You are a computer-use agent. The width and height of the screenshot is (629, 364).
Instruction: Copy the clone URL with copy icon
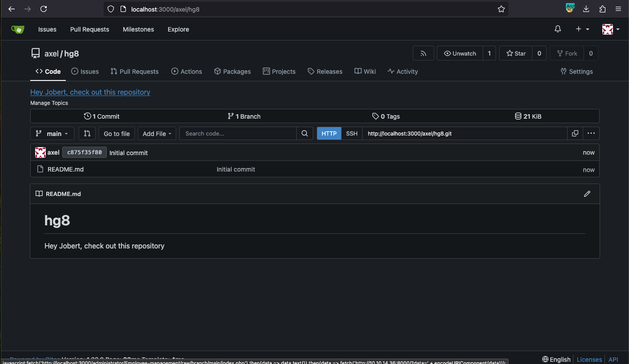click(x=575, y=133)
